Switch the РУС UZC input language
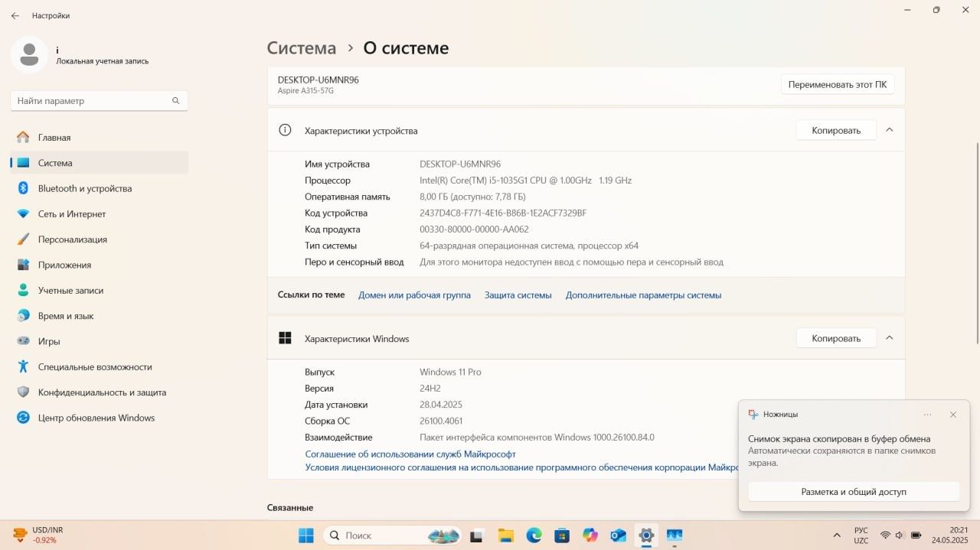Screen dimensions: 980x550 [861, 535]
